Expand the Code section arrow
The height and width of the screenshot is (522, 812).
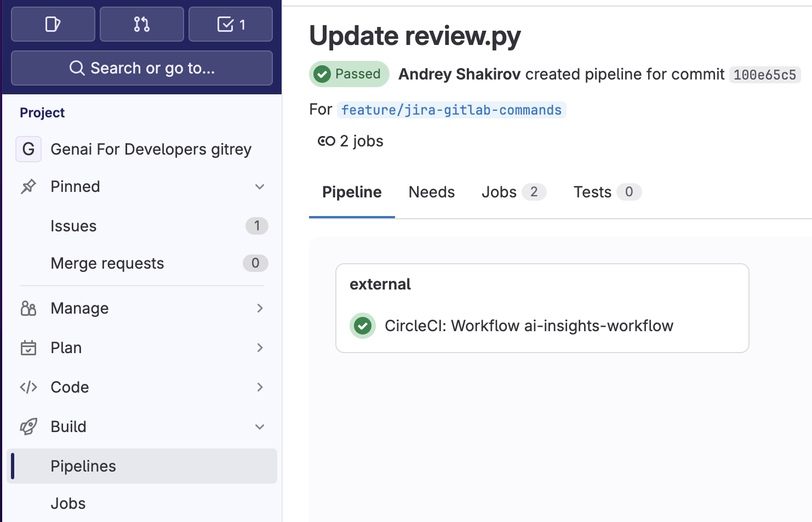coord(260,387)
